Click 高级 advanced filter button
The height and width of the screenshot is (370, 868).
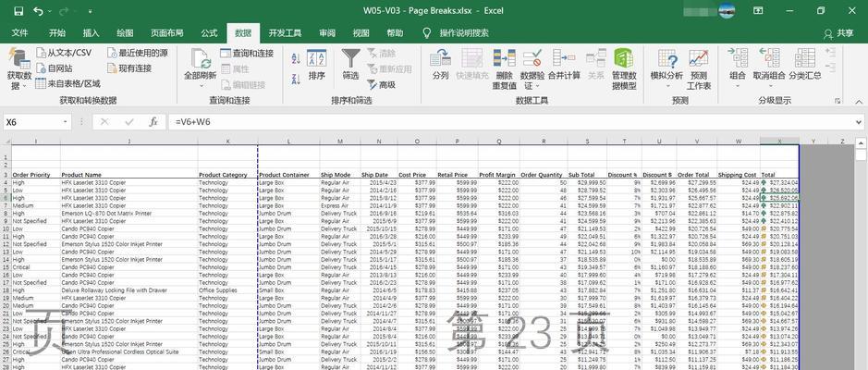click(382, 85)
